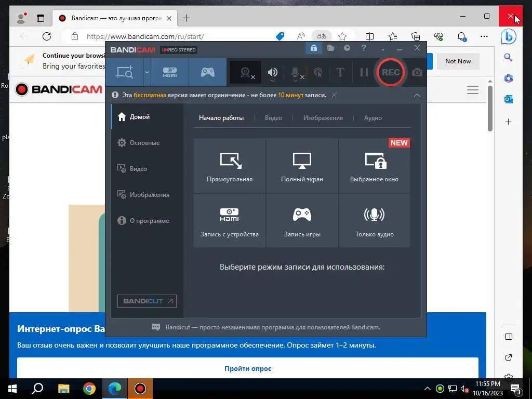
Task: Add a new tab in Edge
Action: 187,18
